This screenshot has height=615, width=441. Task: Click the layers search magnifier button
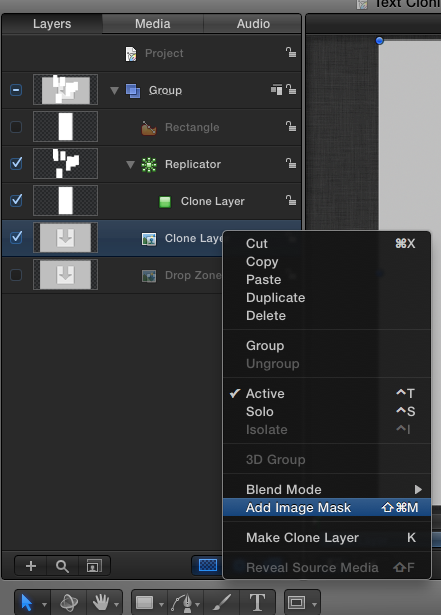pyautogui.click(x=62, y=566)
